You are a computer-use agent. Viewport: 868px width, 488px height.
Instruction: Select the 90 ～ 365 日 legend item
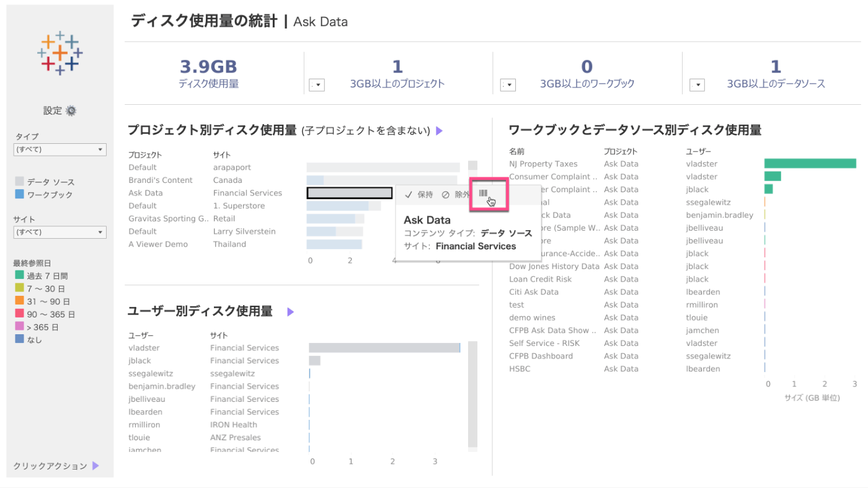click(45, 314)
